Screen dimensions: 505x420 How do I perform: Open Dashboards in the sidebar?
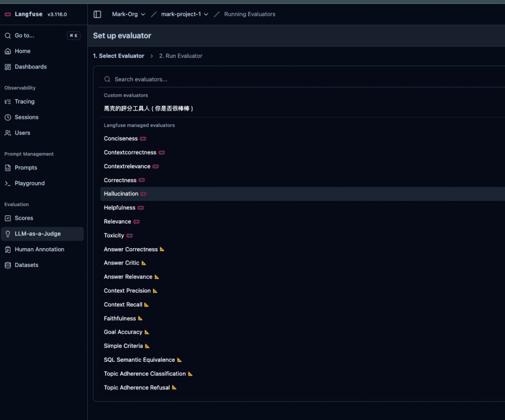pos(42,67)
